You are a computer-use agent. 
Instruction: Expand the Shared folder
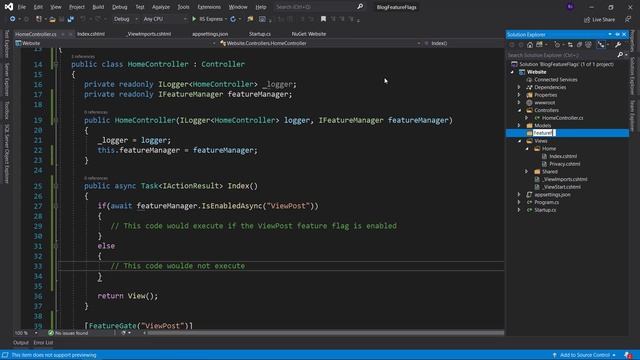pos(527,171)
